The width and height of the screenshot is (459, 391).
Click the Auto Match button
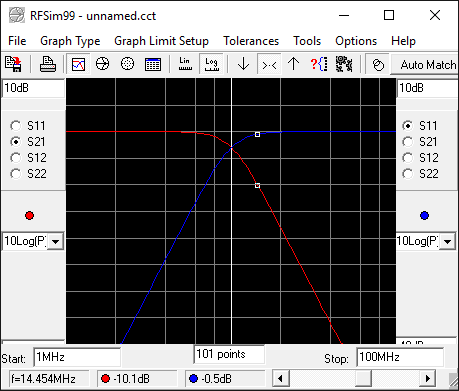pos(425,64)
